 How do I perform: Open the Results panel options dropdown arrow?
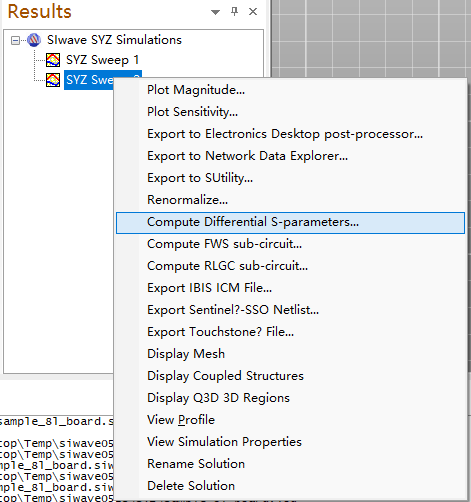coord(215,12)
